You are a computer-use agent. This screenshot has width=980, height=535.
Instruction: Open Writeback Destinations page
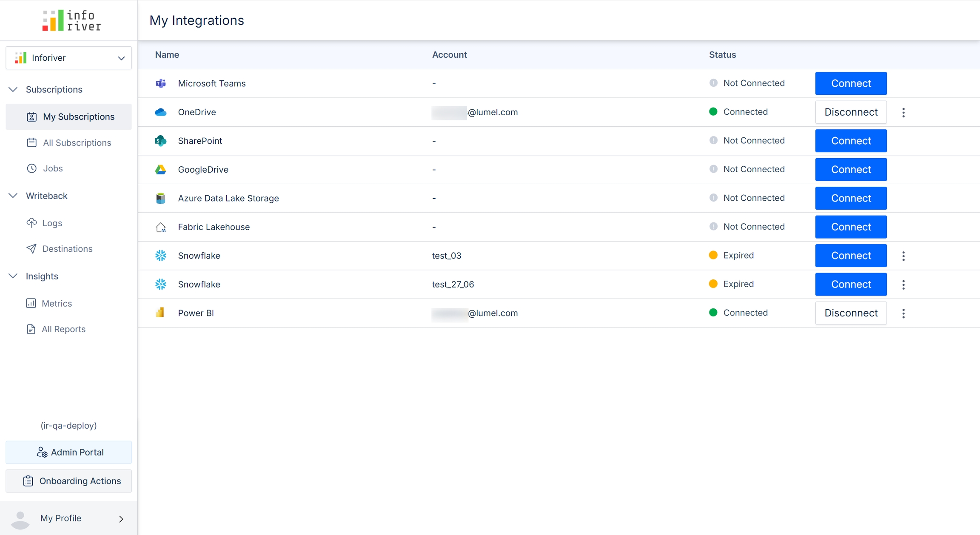[x=67, y=249]
